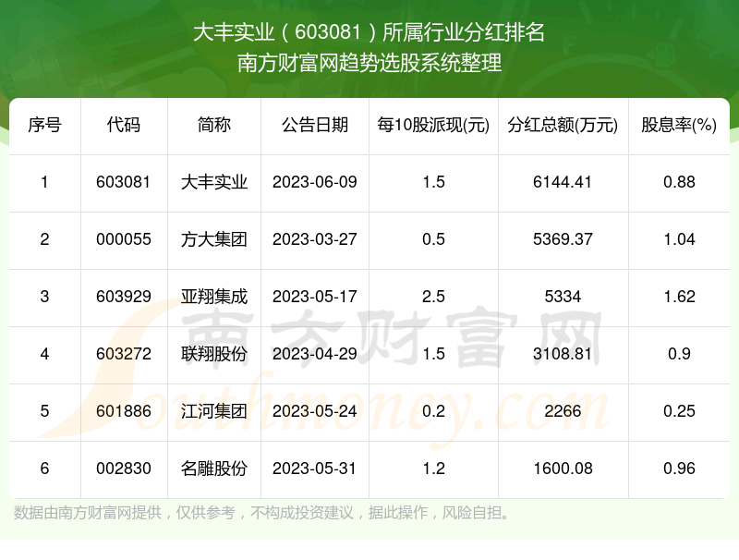739x560 pixels.
Task: Click dividend yield 1.62
Action: 679,297
